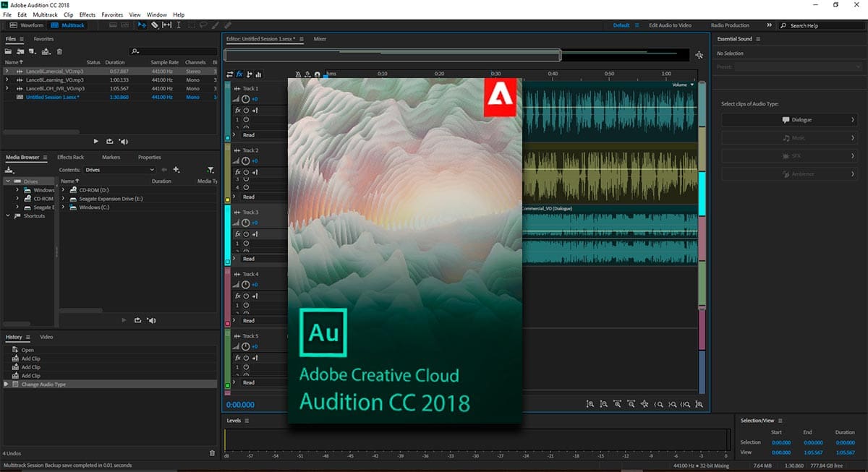The height and width of the screenshot is (472, 868).
Task: Toggle the Track 5 fx power button
Action: click(246, 358)
